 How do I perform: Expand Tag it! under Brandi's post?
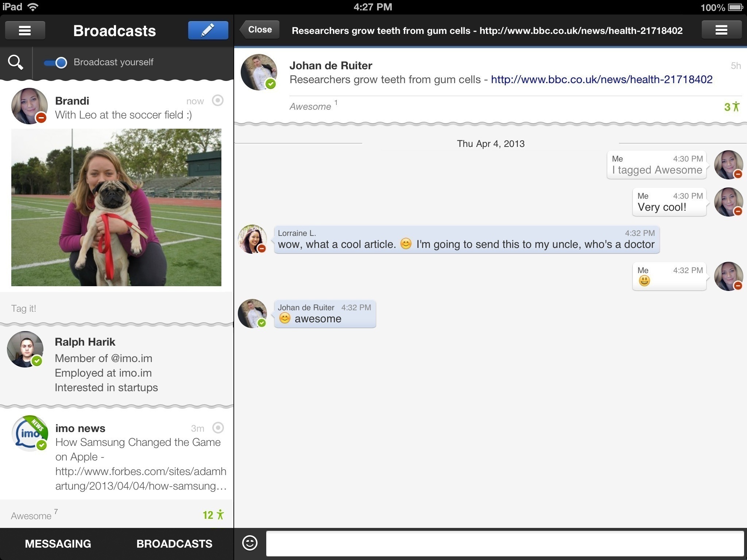coord(24,308)
